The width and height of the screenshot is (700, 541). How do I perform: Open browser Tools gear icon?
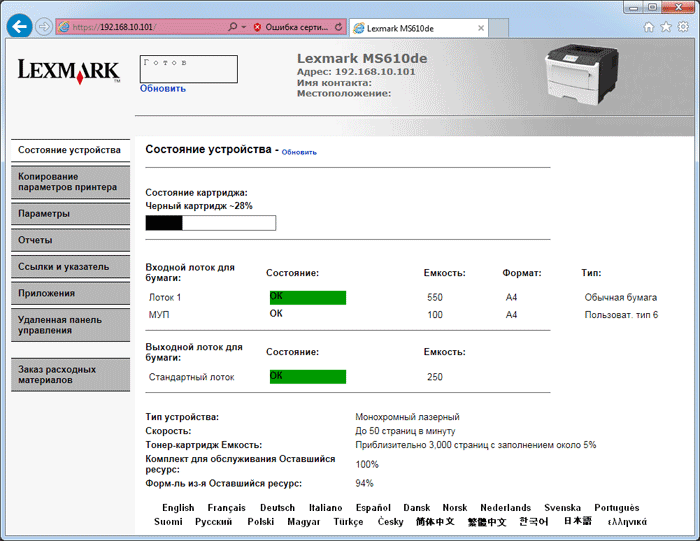[683, 27]
